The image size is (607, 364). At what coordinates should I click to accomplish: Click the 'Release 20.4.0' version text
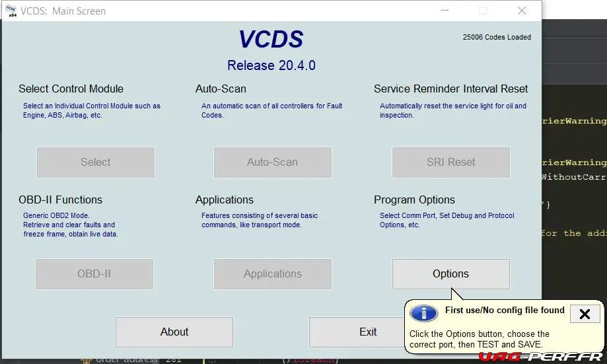pos(271,65)
